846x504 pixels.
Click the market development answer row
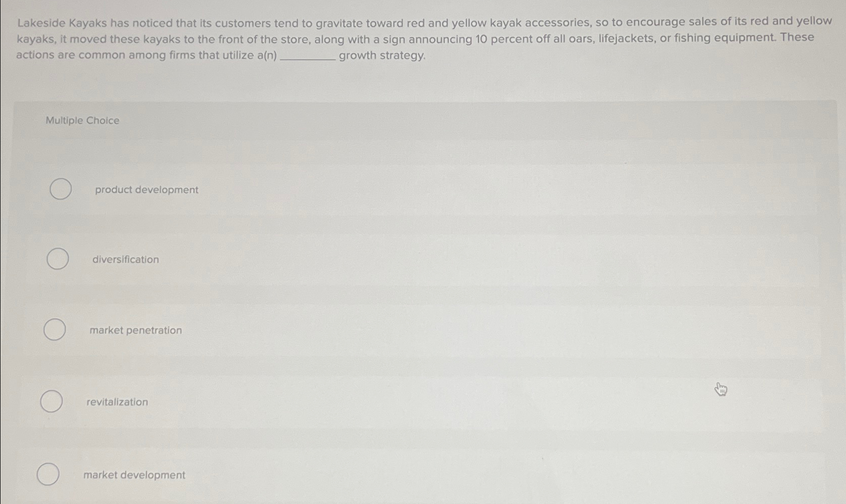pos(352,474)
